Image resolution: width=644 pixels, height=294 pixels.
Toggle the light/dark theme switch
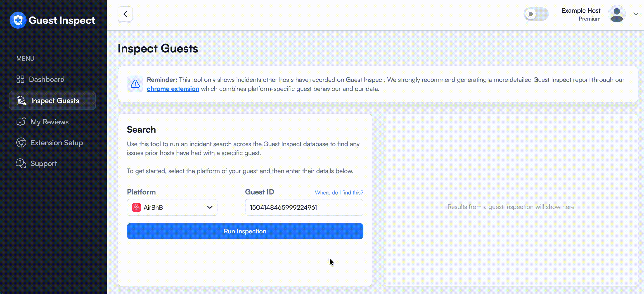[536, 14]
